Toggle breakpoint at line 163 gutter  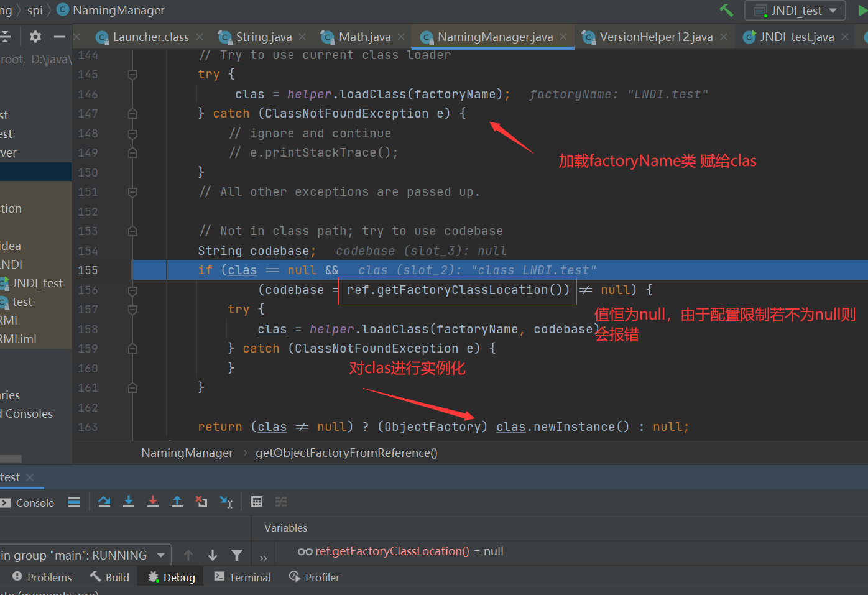pyautogui.click(x=115, y=427)
